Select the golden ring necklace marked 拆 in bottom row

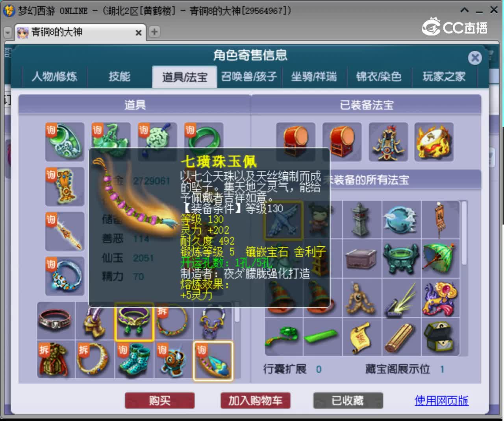(x=95, y=360)
